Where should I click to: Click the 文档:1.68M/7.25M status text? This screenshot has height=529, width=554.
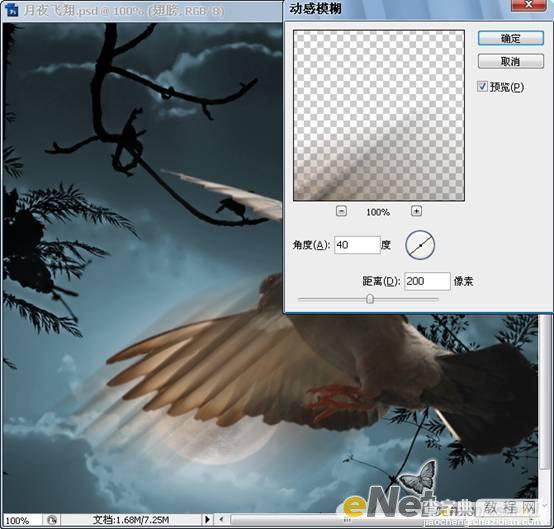(131, 520)
